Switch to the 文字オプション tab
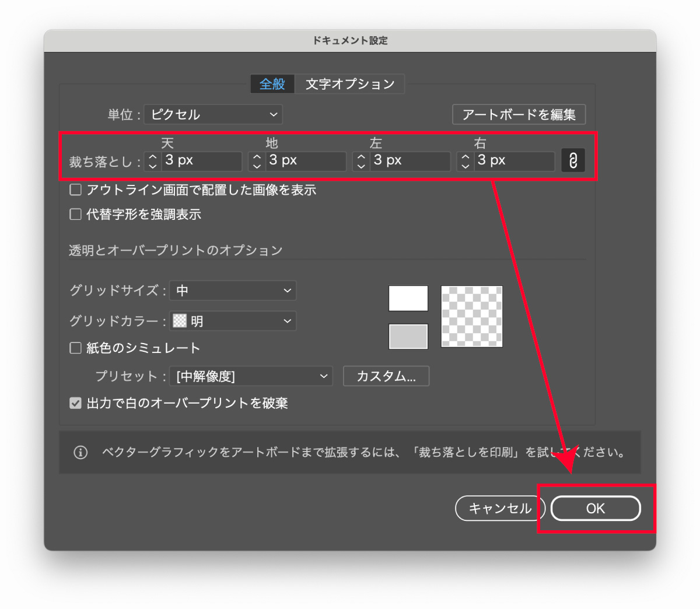Screen dimensions: 700x609 (350, 84)
